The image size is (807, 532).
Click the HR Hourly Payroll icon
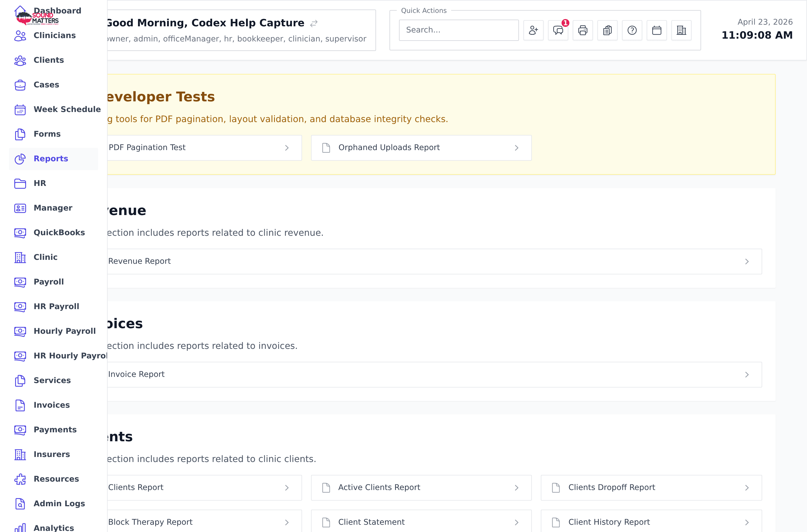point(20,356)
